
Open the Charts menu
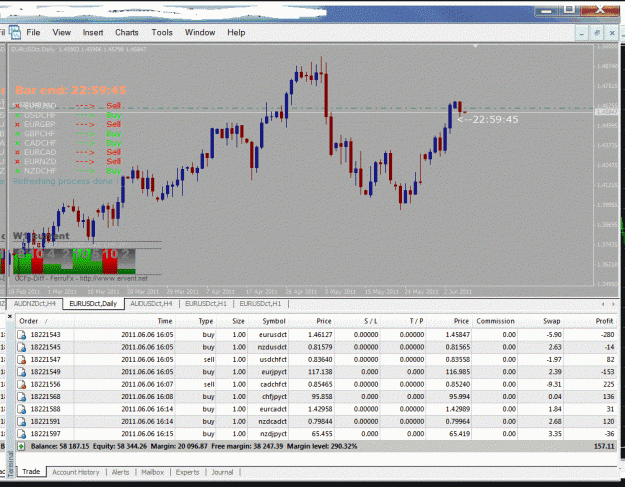tap(127, 32)
